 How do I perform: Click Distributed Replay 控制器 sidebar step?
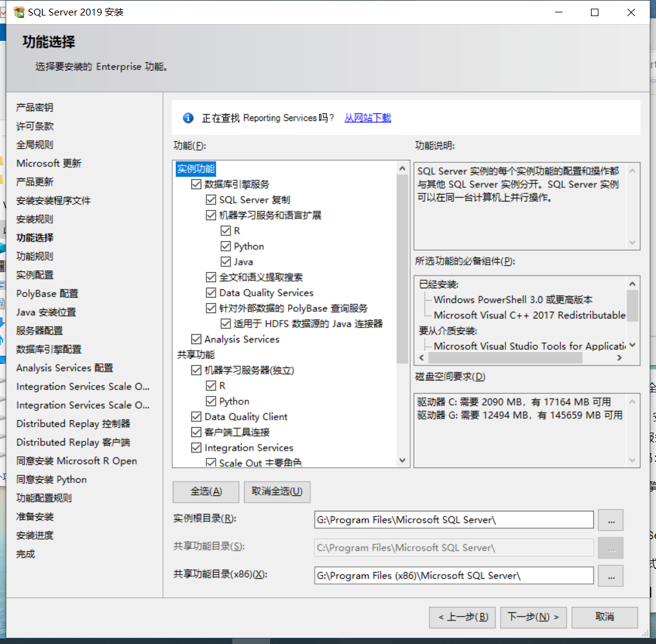(73, 424)
